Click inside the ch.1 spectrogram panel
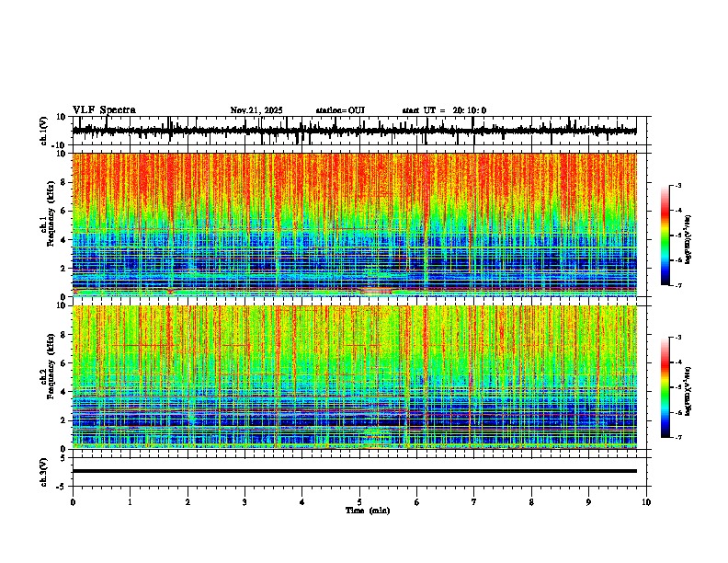This screenshot has height=563, width=728. pos(354,224)
